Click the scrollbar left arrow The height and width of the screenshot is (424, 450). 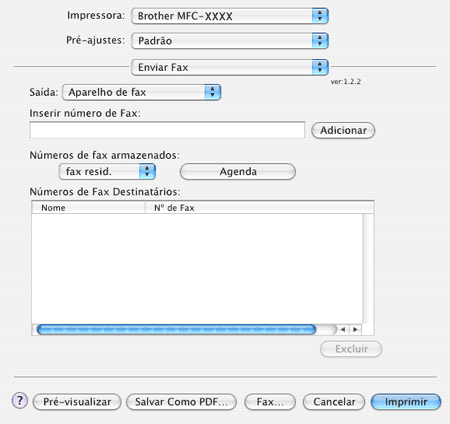[343, 329]
